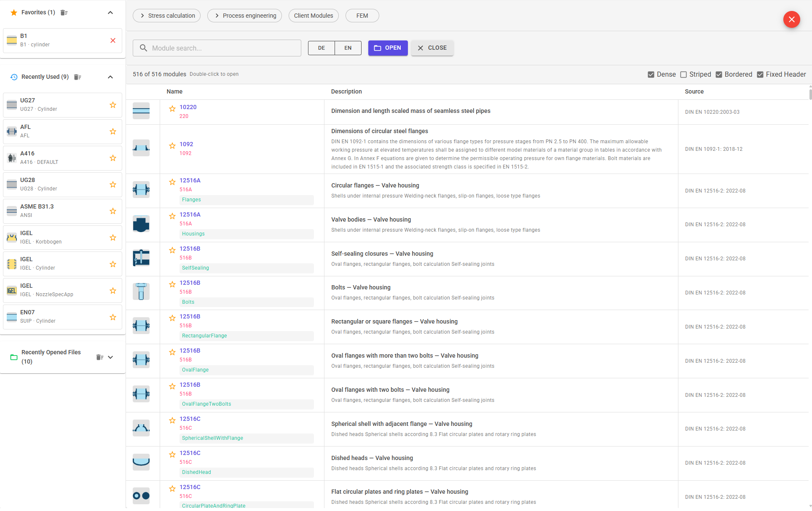
Task: Click trash icon beside Recently Opened Files
Action: point(99,357)
